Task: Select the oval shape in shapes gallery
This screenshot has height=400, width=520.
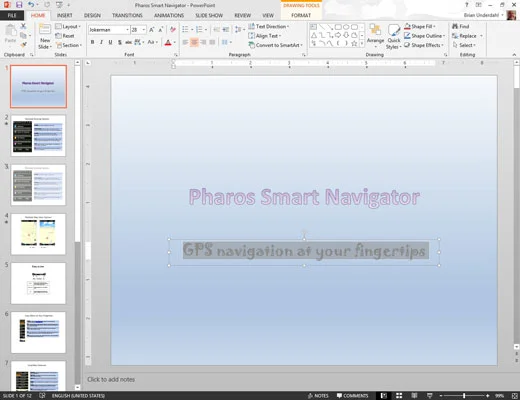Action: (346, 27)
